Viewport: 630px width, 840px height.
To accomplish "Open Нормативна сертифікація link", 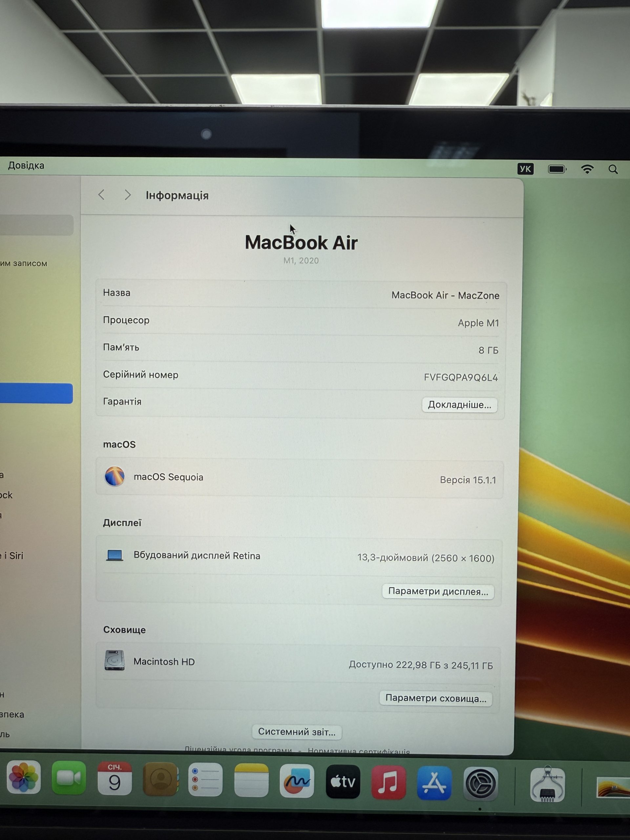I will click(359, 751).
